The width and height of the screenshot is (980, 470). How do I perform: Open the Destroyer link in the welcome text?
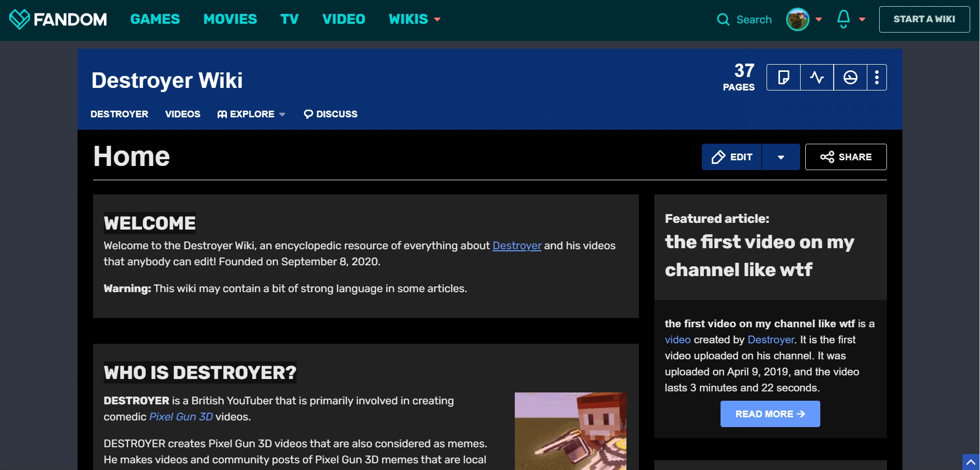pyautogui.click(x=517, y=246)
